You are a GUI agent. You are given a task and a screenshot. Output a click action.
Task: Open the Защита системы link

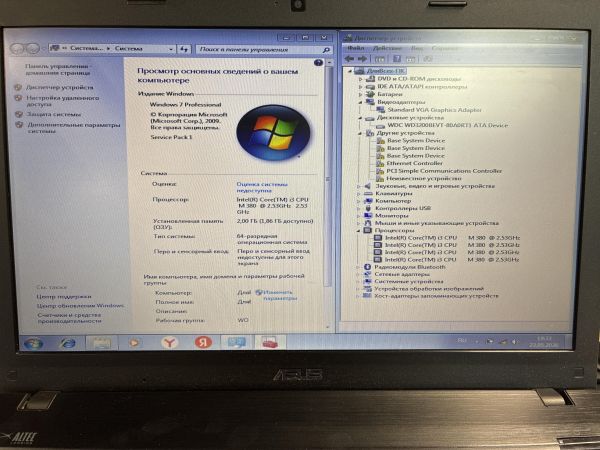[54, 114]
